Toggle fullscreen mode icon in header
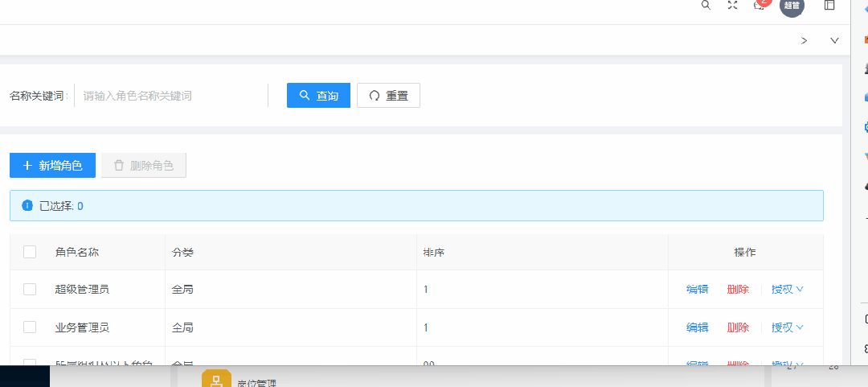 point(732,5)
